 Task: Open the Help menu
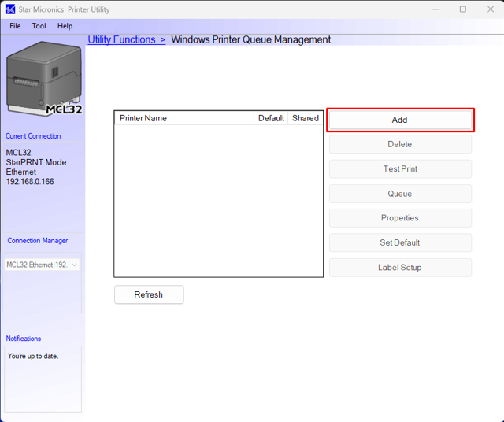65,26
